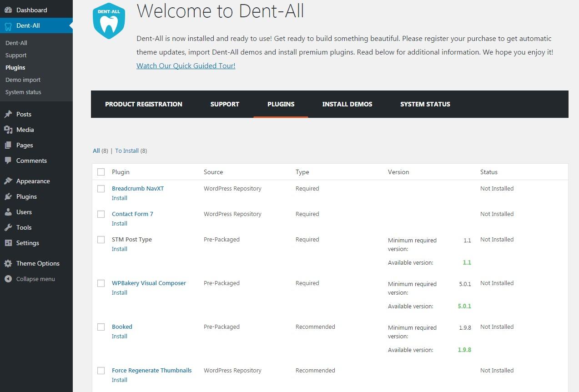This screenshot has width=579, height=392.
Task: Open the Contact Form 7 plugin link
Action: pos(132,214)
